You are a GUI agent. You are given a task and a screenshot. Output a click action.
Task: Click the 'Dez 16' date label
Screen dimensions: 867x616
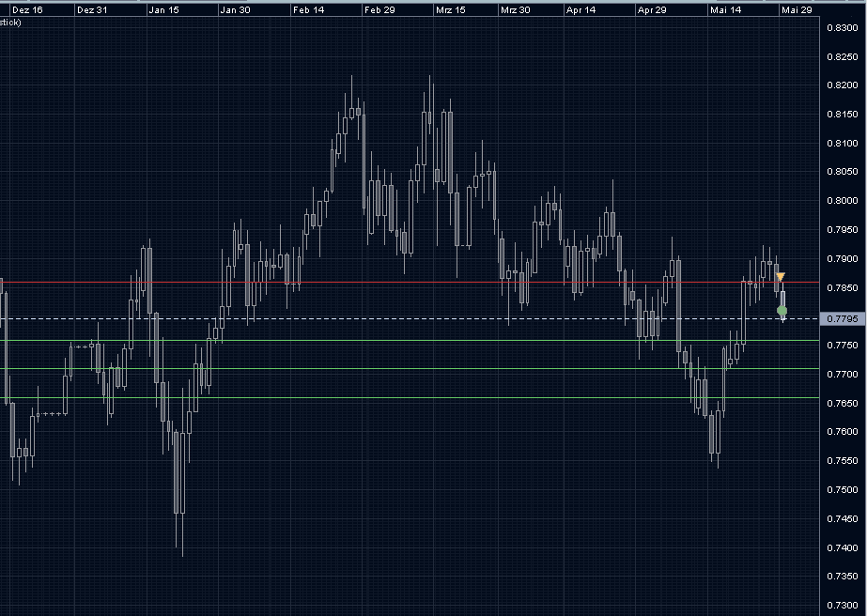click(27, 10)
